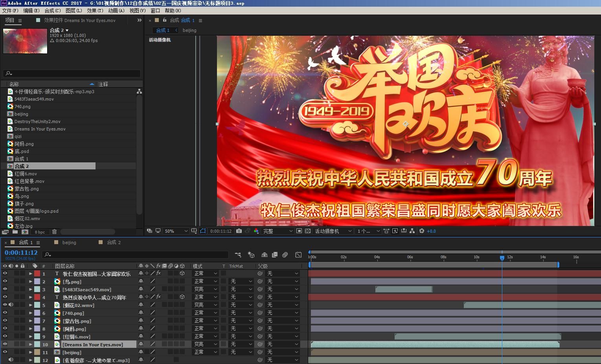Open the composition mini-flowchart
The height and width of the screenshot is (364, 601).
pos(238,255)
